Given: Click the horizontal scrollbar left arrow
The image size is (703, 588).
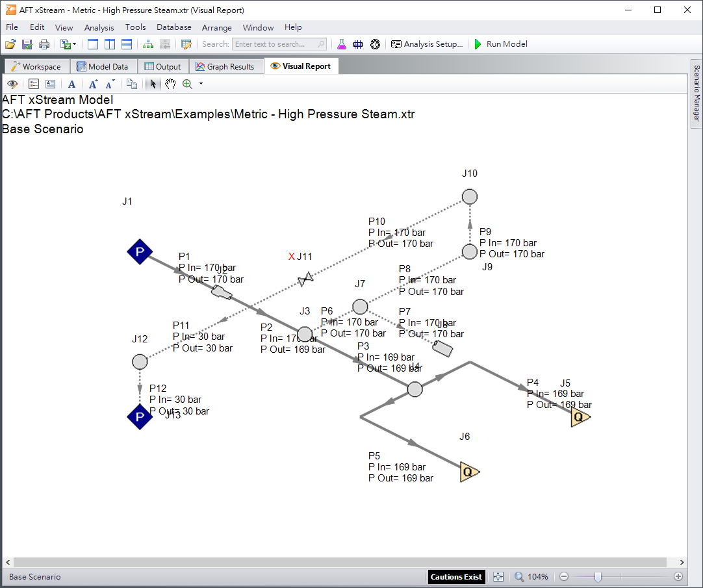Looking at the screenshot, I should pos(8,563).
